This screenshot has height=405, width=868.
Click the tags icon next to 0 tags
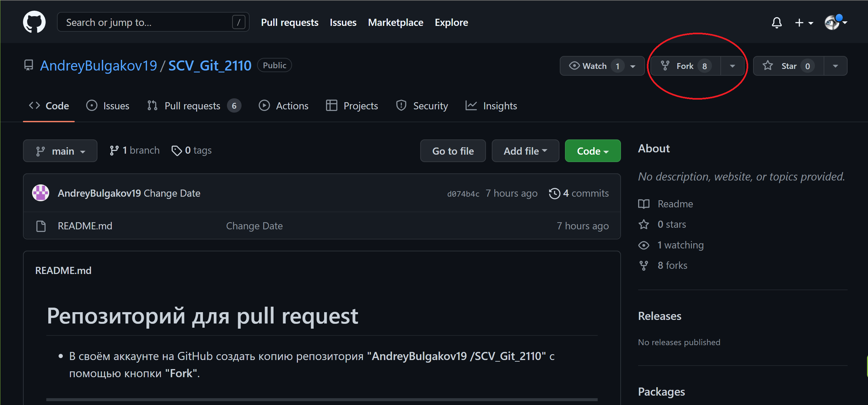pos(176,150)
